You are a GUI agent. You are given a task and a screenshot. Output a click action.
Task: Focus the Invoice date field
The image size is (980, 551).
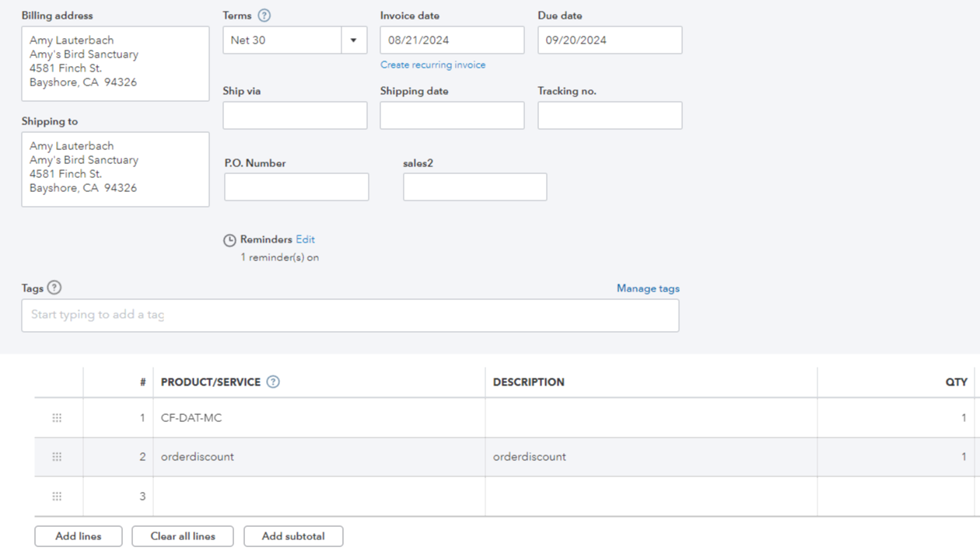[452, 40]
